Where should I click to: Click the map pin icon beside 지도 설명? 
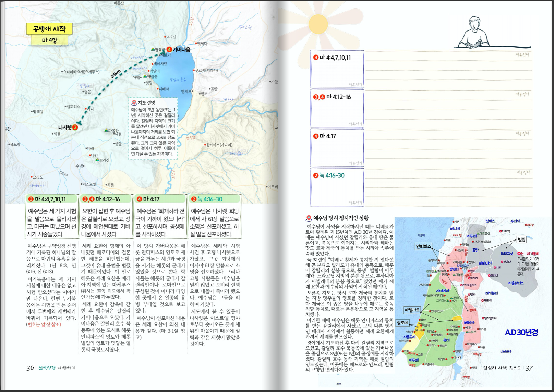click(134, 102)
